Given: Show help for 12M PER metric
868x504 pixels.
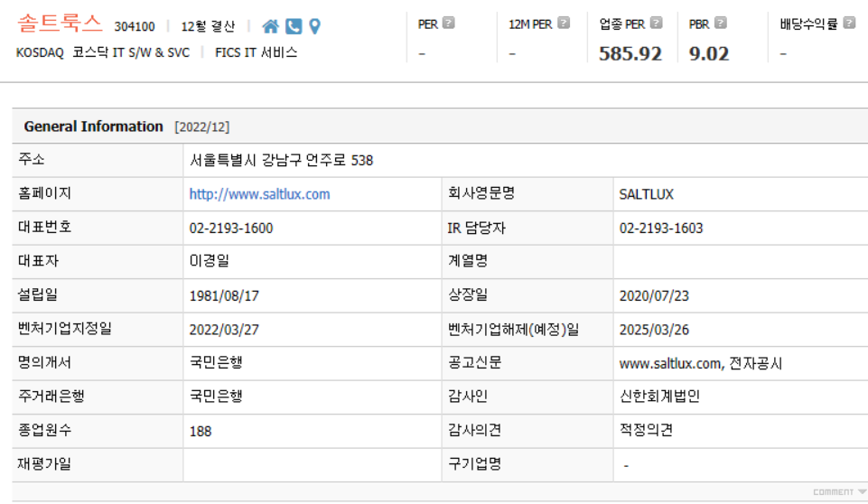Looking at the screenshot, I should (564, 23).
